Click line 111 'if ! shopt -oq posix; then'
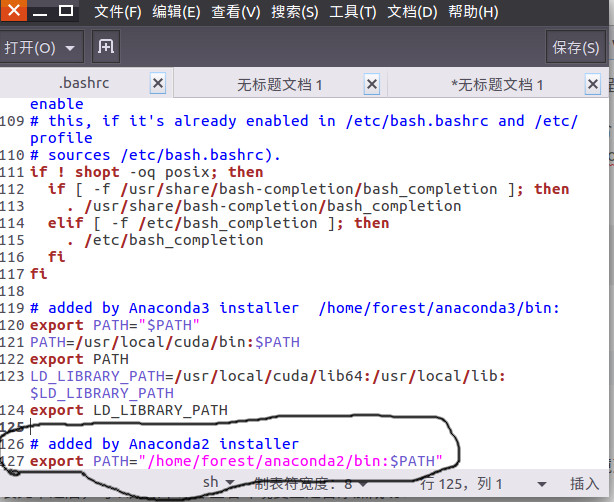The width and height of the screenshot is (614, 502). coord(146,172)
